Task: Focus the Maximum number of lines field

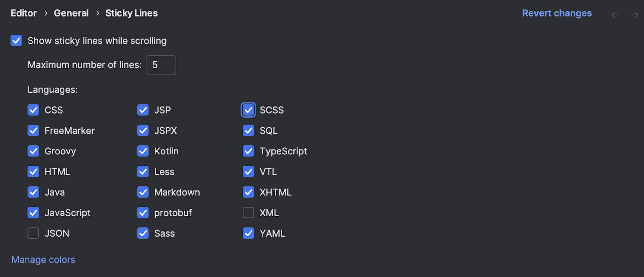Action: click(161, 65)
